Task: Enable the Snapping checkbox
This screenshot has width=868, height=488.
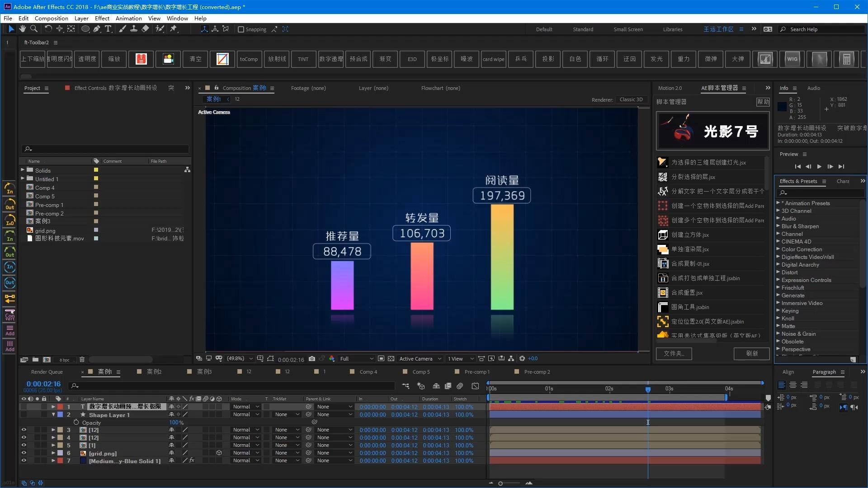Action: tap(241, 29)
